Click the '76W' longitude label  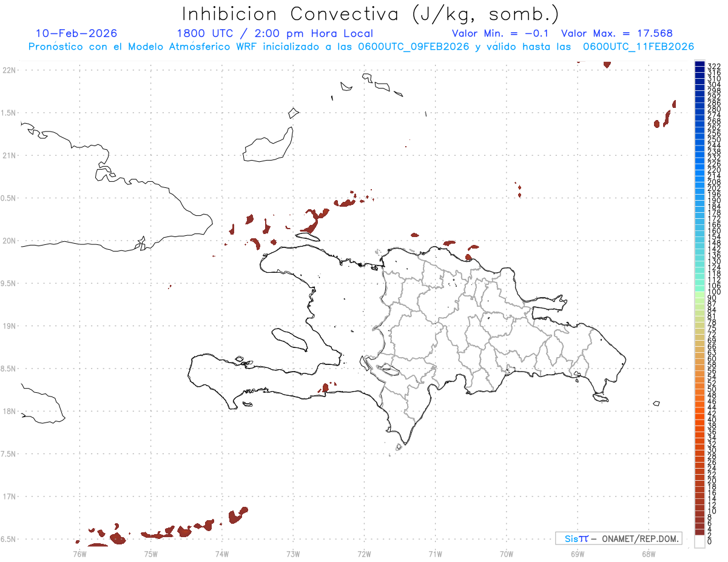[79, 554]
